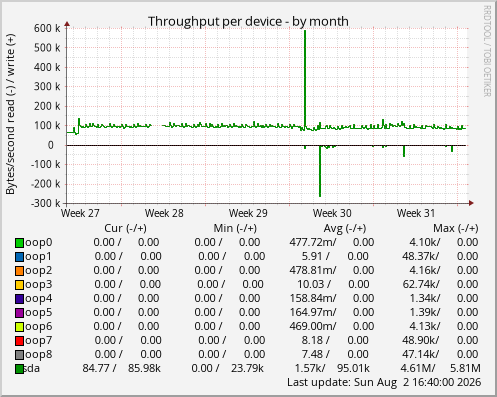Click the lime loop6 legend color swatch
Image resolution: width=497 pixels, height=397 pixels.
click(19, 327)
